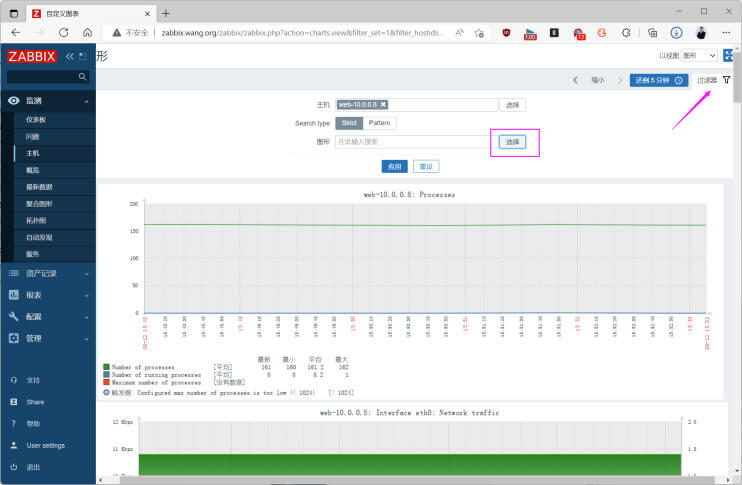This screenshot has width=742, height=485.
Task: Select Pattern search type
Action: tap(380, 123)
